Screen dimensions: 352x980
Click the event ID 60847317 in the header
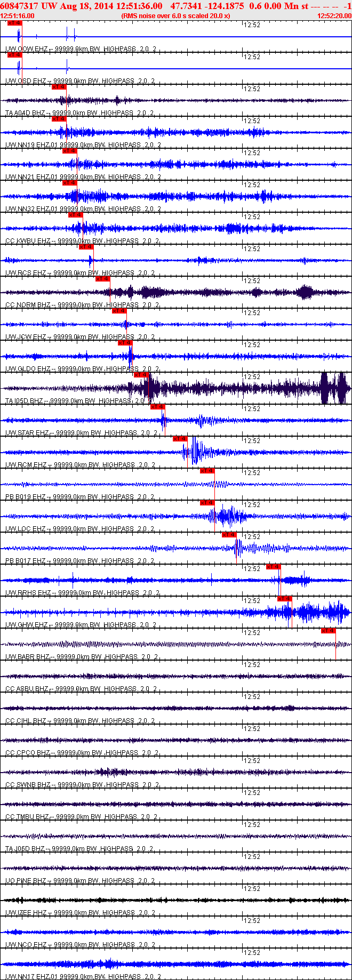(19, 6)
